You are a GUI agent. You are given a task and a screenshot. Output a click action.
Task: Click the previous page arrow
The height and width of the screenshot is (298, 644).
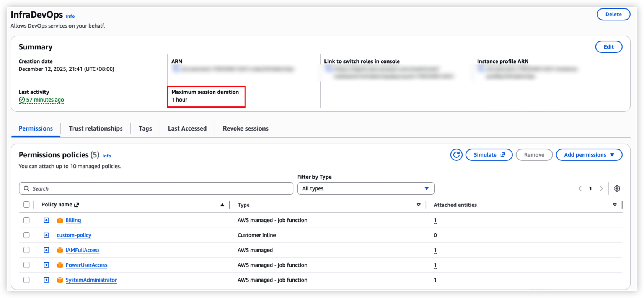pyautogui.click(x=580, y=188)
